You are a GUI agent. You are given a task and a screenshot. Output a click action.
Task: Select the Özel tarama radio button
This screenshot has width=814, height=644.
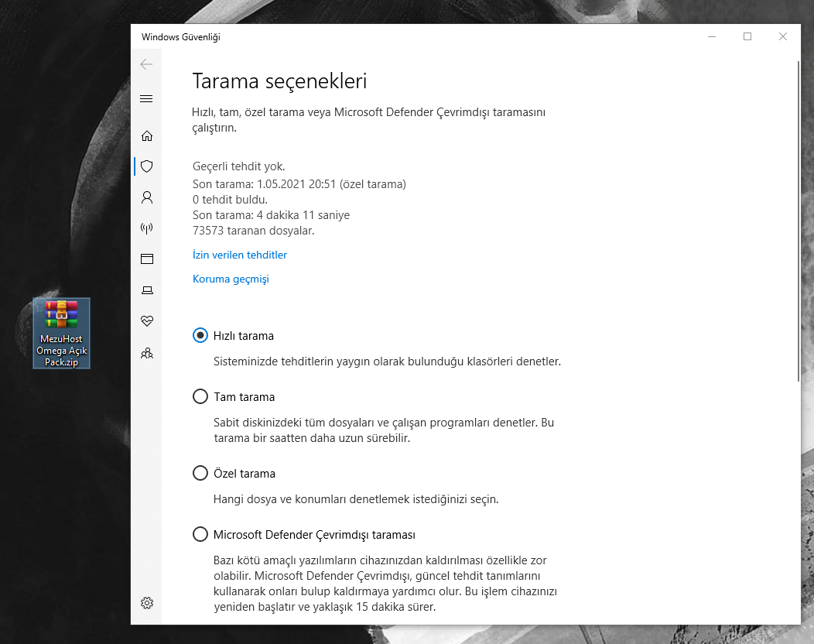pos(200,473)
